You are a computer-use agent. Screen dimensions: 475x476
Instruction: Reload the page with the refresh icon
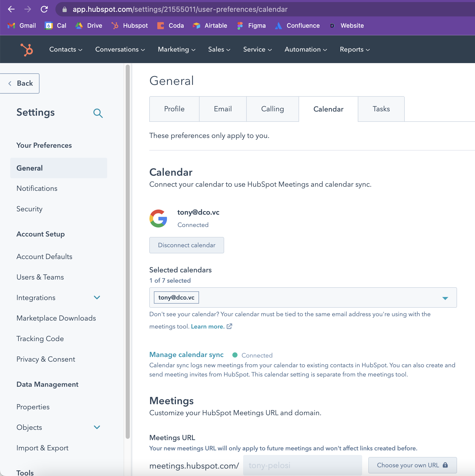tap(44, 9)
